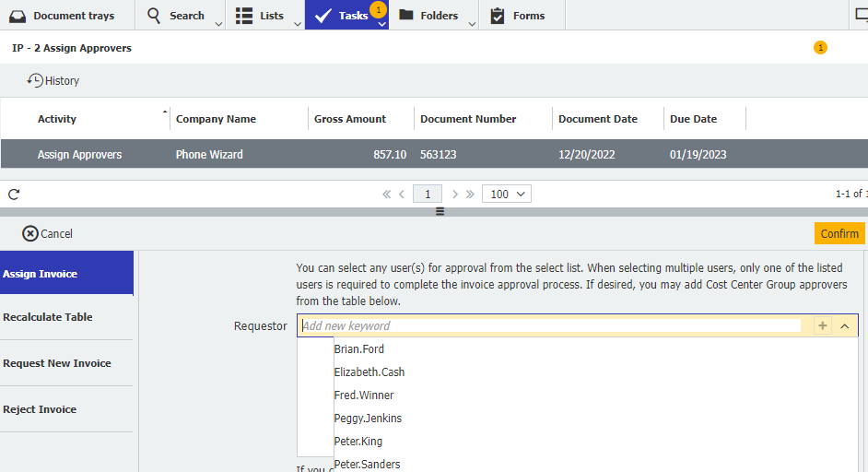Sort by Due Date column header
This screenshot has height=472, width=868.
pos(693,119)
